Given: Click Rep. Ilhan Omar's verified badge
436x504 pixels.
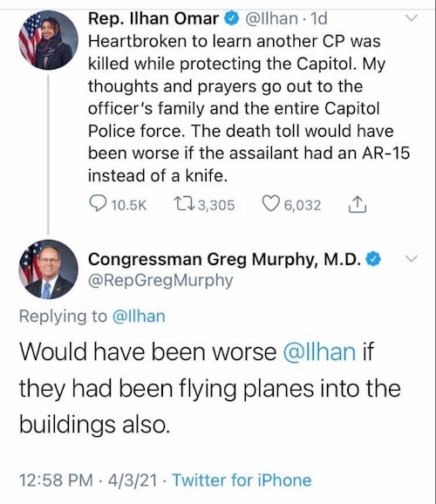Looking at the screenshot, I should tap(231, 18).
